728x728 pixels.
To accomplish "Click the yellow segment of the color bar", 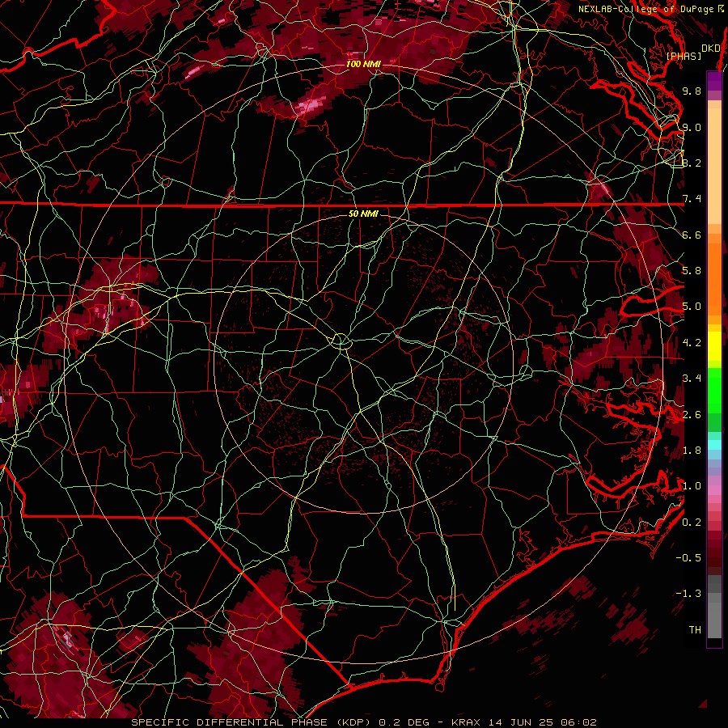I will click(x=714, y=346).
